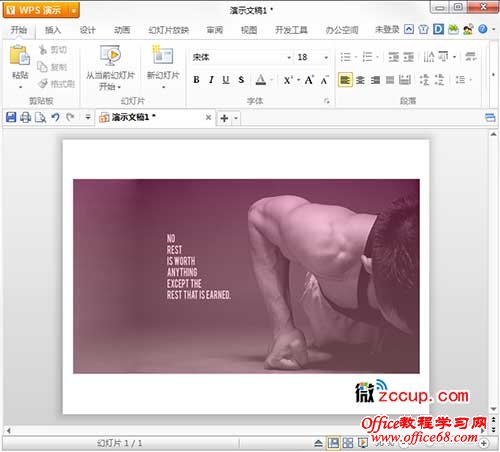Click the 复制 copy button
500x452 pixels.
coord(53,67)
